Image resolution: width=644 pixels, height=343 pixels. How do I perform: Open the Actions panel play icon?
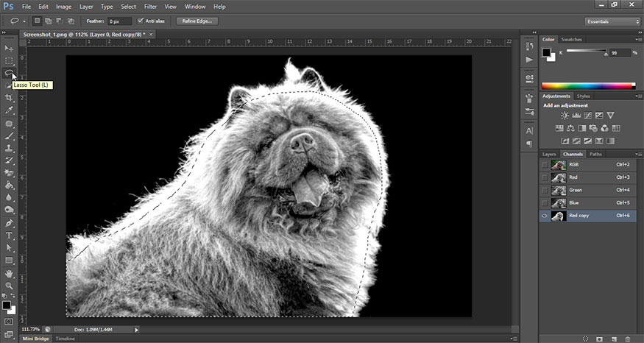click(529, 60)
